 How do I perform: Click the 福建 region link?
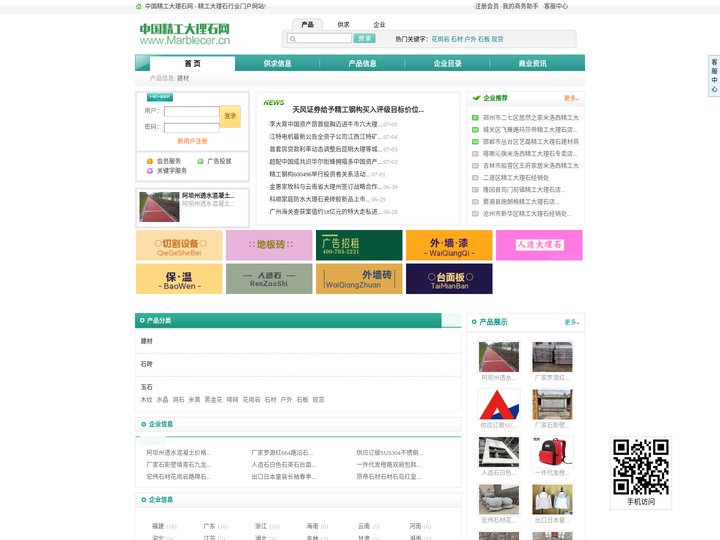pos(158,526)
